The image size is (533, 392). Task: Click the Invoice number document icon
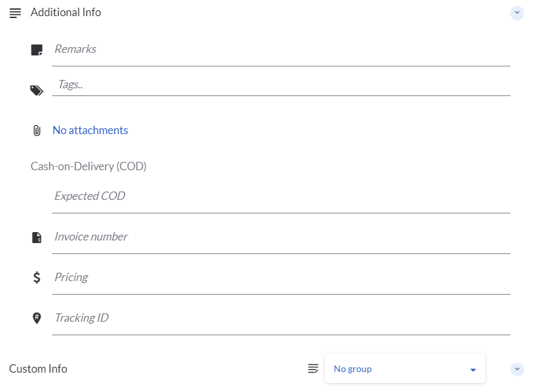coord(37,237)
